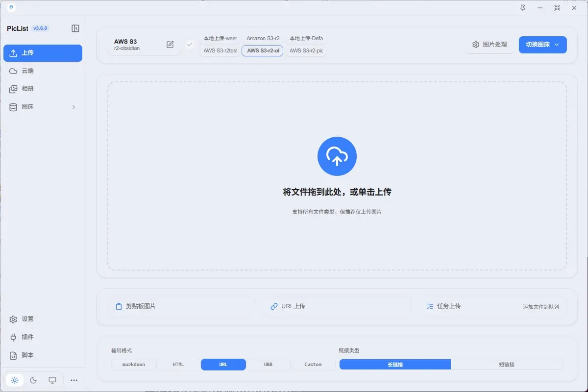
Task: Select the 本地上传-weer picbed chip
Action: 220,39
